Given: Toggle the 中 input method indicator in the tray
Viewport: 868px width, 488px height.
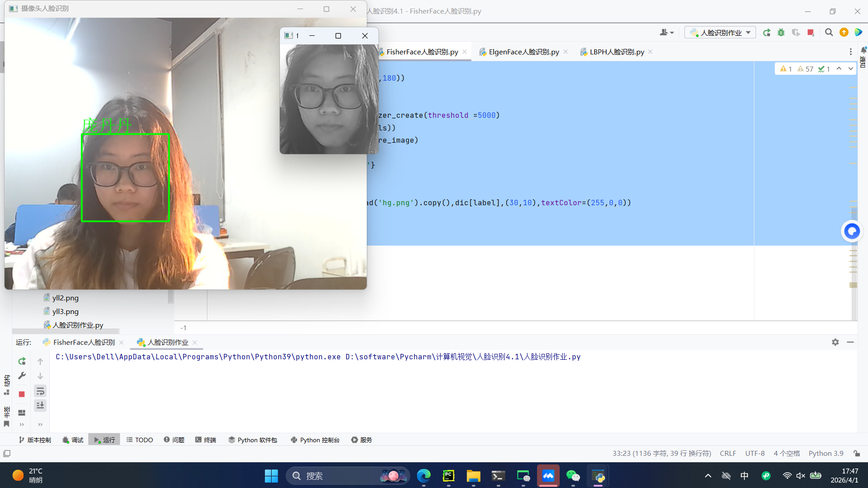Looking at the screenshot, I should coord(744,475).
